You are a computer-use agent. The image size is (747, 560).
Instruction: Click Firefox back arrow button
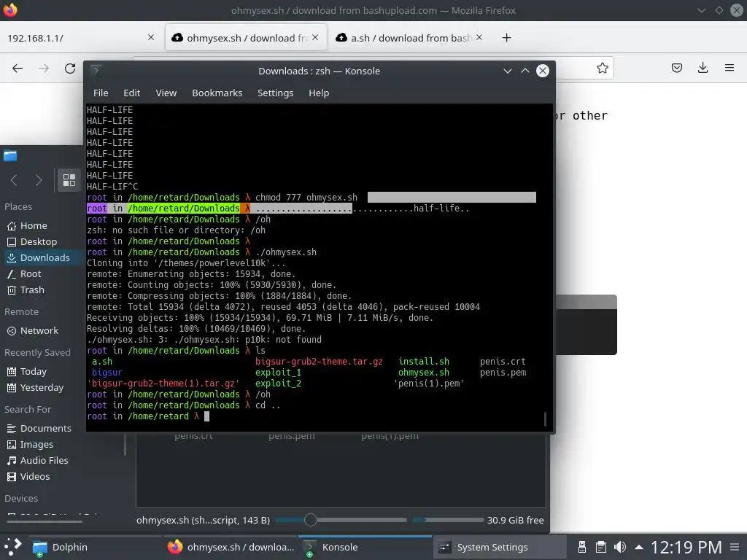point(18,68)
